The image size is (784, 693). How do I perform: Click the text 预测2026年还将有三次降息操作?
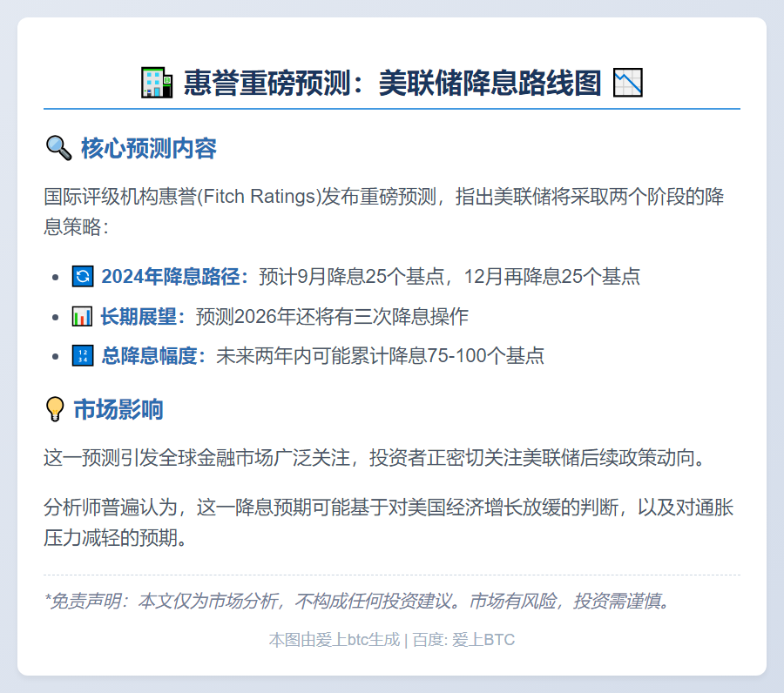click(332, 317)
